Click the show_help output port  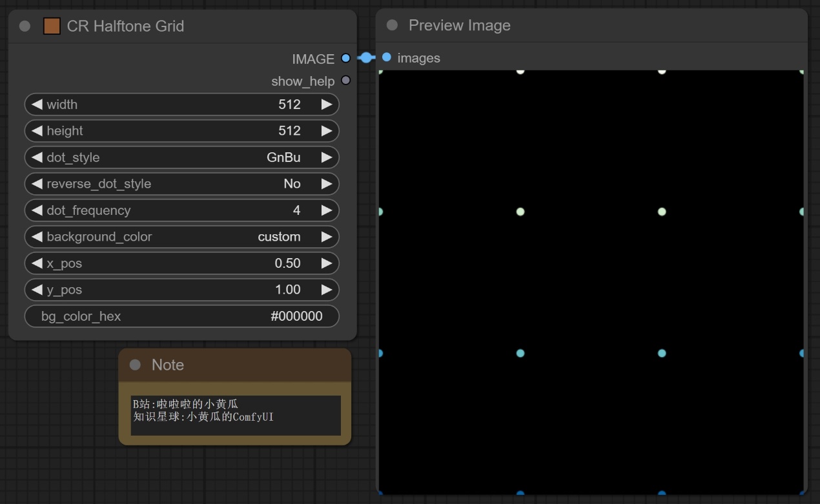(x=345, y=81)
